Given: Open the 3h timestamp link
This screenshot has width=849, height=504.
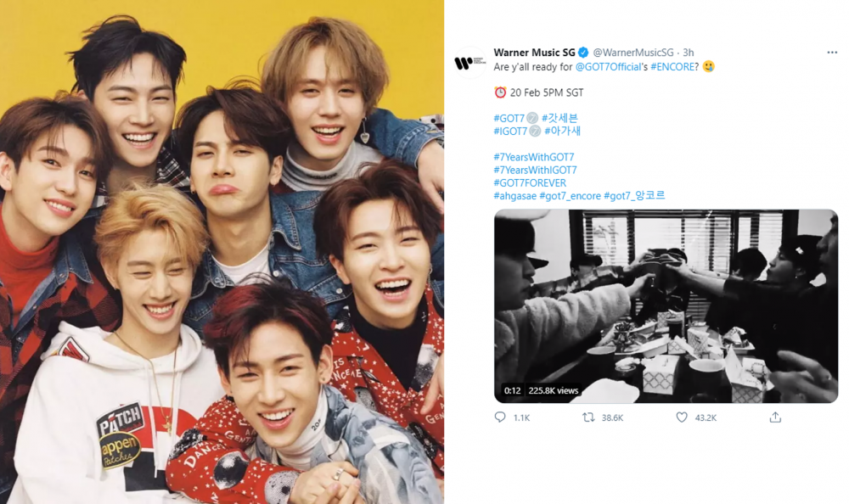Looking at the screenshot, I should tap(689, 53).
